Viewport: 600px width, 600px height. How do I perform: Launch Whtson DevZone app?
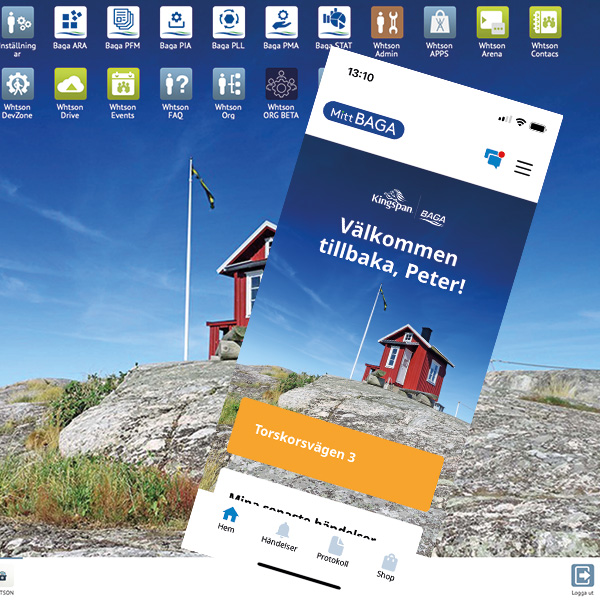pyautogui.click(x=18, y=84)
